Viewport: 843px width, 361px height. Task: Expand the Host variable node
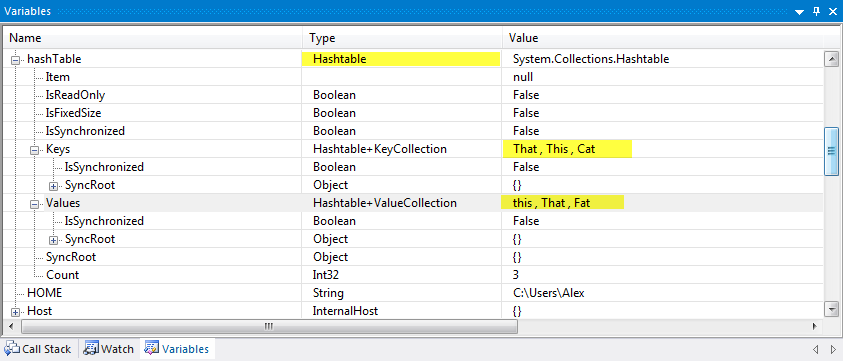(x=16, y=312)
